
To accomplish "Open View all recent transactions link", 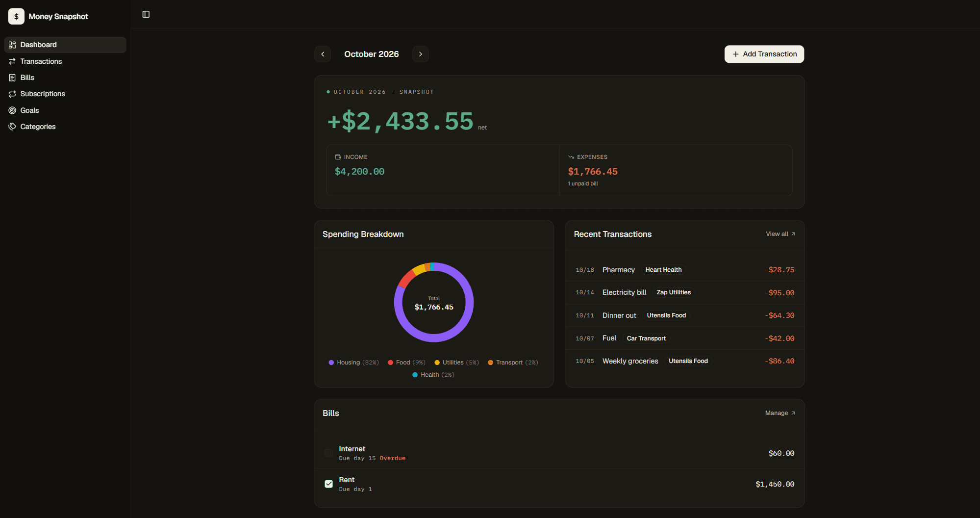I will [x=780, y=234].
